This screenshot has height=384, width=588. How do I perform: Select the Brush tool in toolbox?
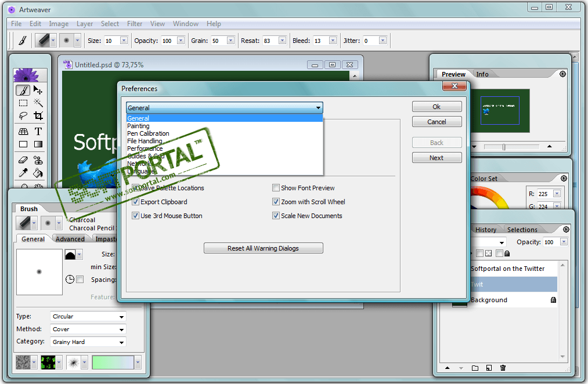click(x=23, y=90)
